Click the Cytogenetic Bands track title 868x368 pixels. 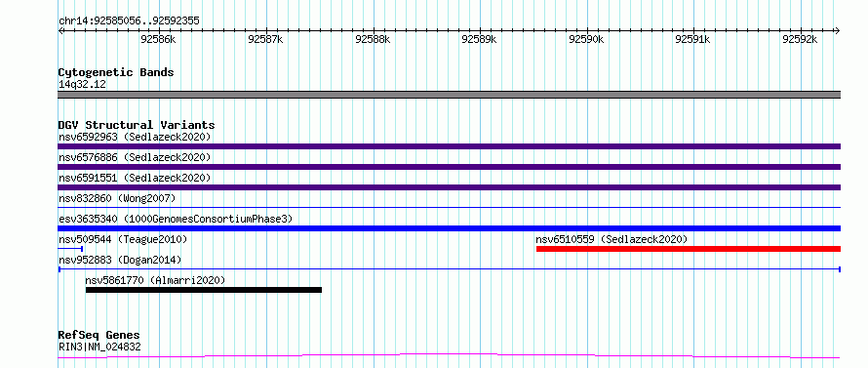pos(116,72)
